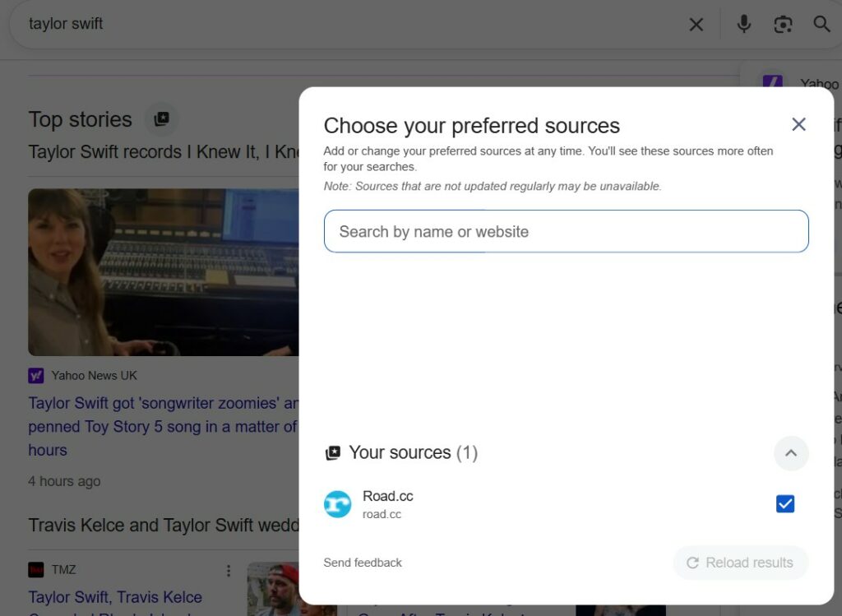Click the Top stories heading

point(80,119)
